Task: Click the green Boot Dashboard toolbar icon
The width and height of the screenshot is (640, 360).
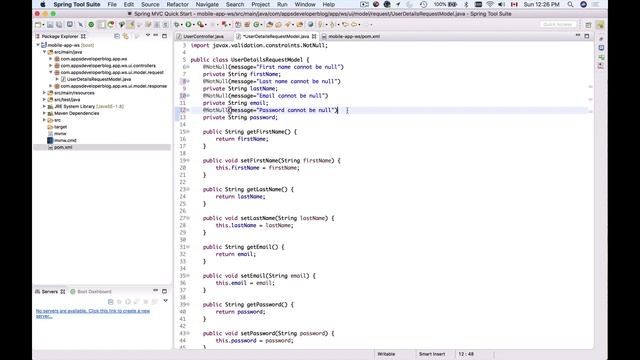Action: [91, 24]
